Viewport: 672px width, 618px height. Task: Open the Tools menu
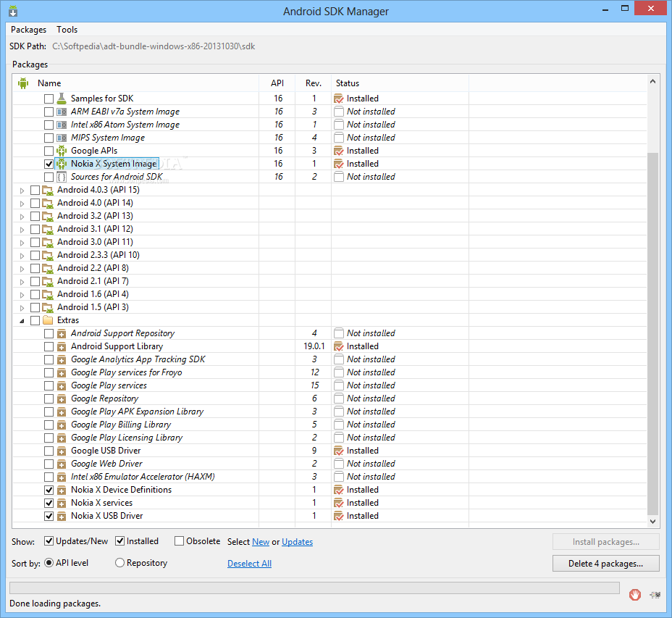pos(67,30)
